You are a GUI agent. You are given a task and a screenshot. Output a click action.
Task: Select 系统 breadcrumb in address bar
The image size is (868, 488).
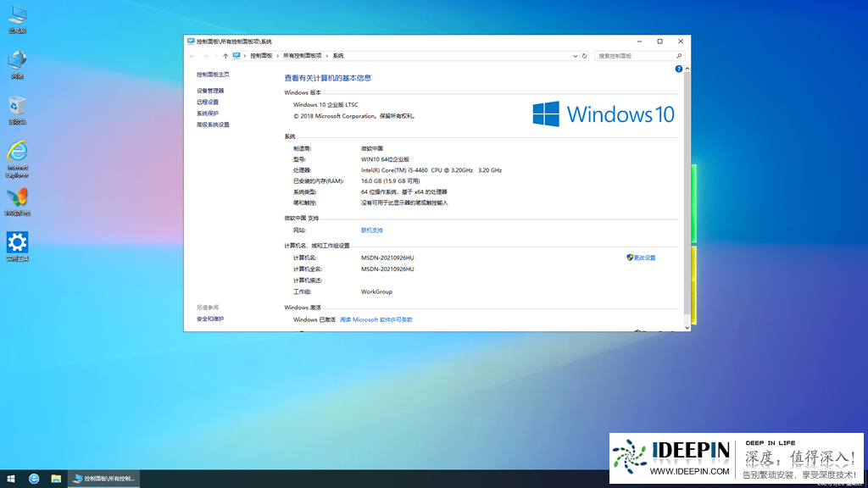coord(338,56)
